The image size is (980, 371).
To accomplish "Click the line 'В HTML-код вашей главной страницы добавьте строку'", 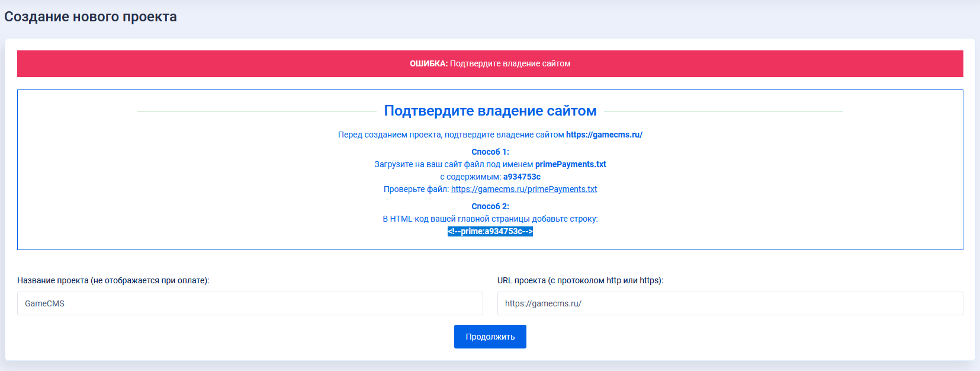I will pyautogui.click(x=490, y=219).
